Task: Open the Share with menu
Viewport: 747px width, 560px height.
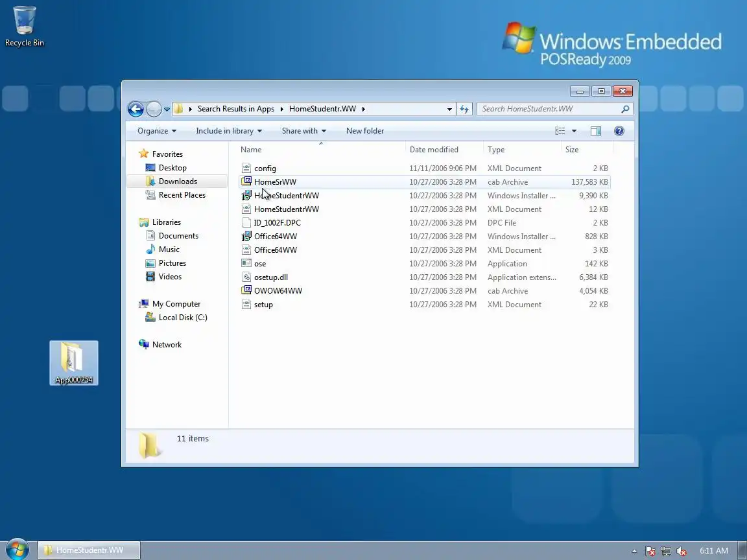Action: [304, 131]
